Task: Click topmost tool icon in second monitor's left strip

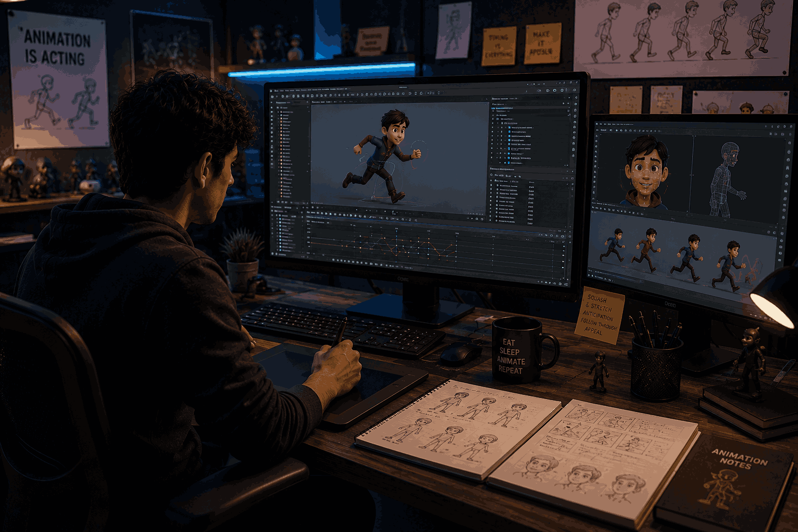Action: 596,136
